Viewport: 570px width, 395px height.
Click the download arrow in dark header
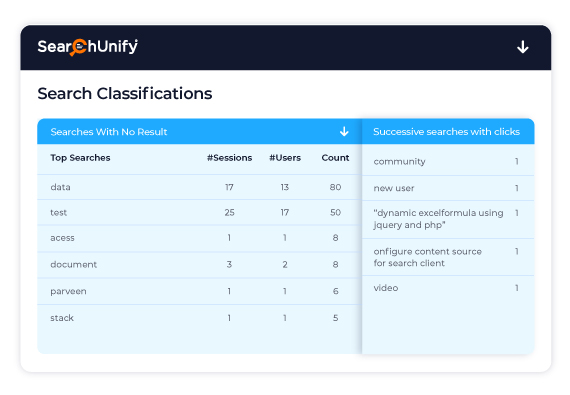[x=523, y=47]
